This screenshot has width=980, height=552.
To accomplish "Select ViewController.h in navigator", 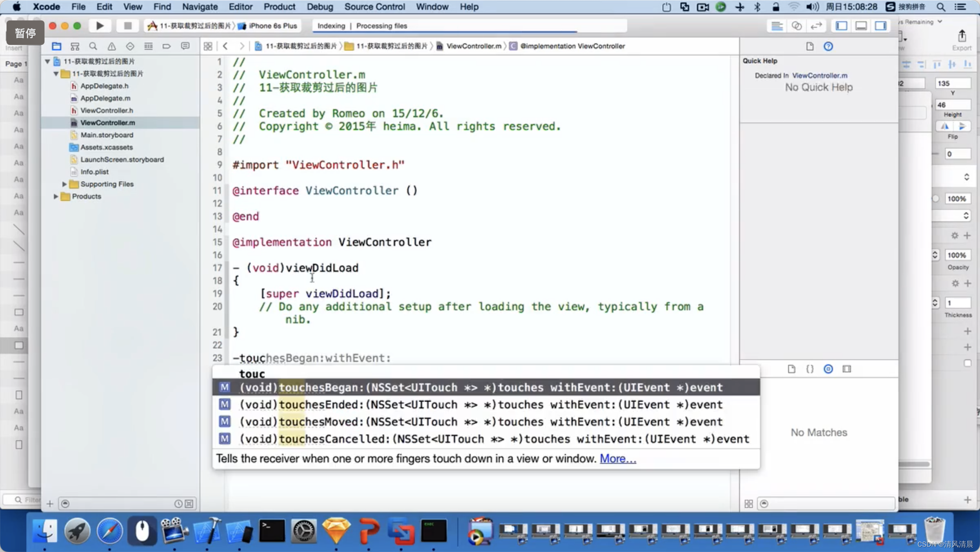I will click(107, 110).
